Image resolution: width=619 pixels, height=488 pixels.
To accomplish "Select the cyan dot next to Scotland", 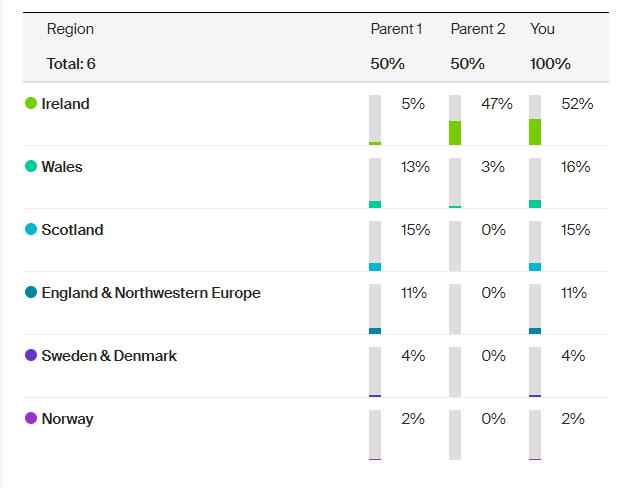I will click(31, 230).
